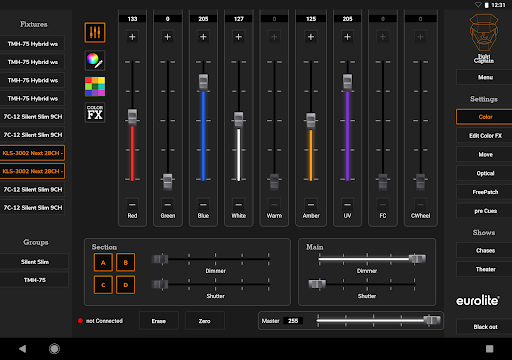The height and width of the screenshot is (360, 512).
Task: Click the Green fader handle
Action: point(168,182)
